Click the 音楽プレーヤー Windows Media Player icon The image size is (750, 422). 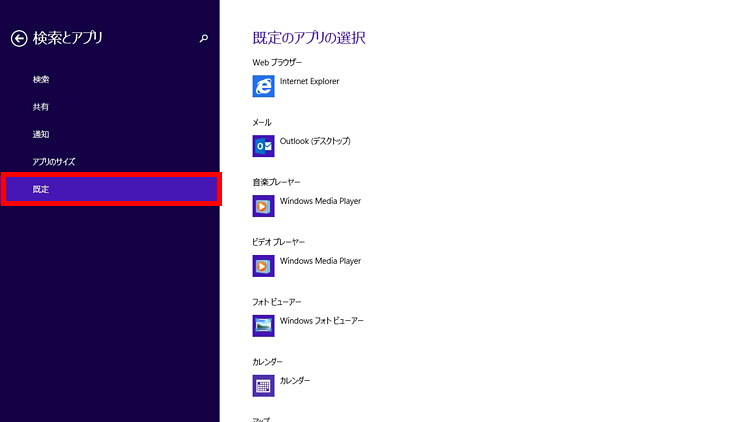(264, 206)
